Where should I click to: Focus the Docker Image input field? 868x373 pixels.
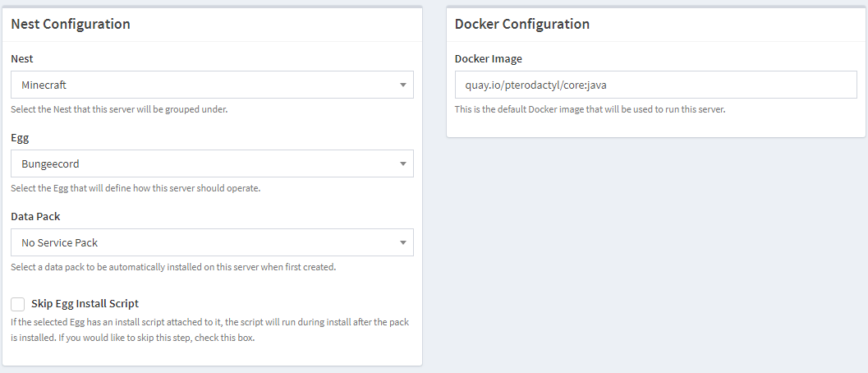(x=655, y=85)
